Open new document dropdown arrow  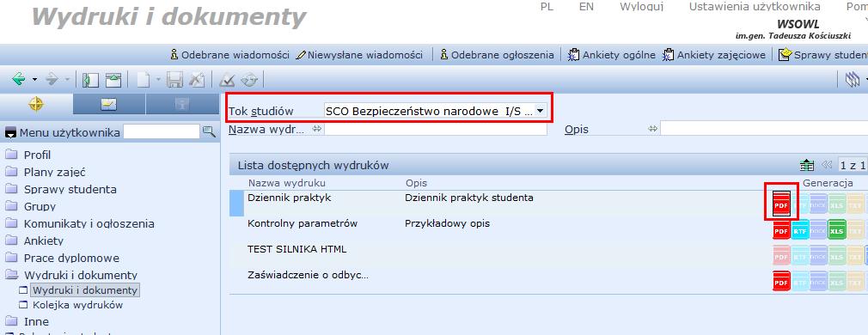[158, 80]
